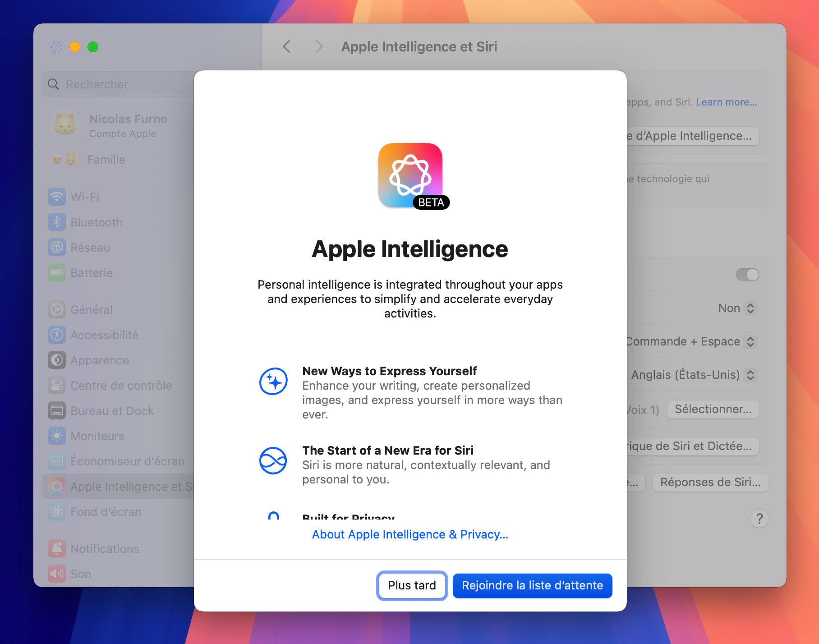
Task: Join the waitlist with Rejoindre la liste d'attente
Action: pyautogui.click(x=532, y=585)
